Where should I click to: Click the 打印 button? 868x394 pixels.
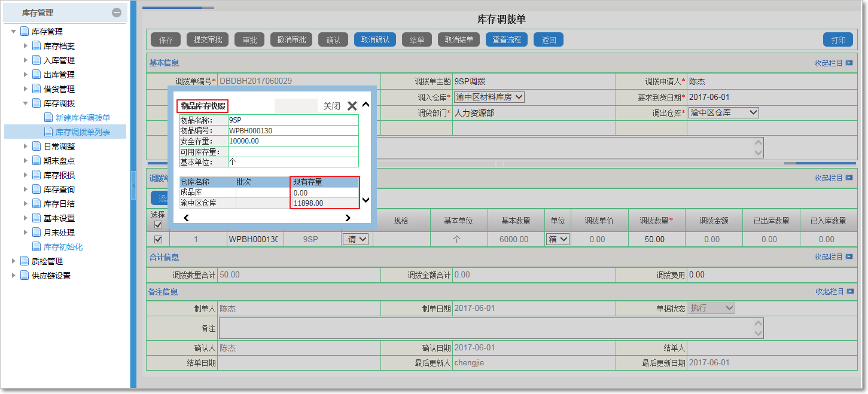838,40
